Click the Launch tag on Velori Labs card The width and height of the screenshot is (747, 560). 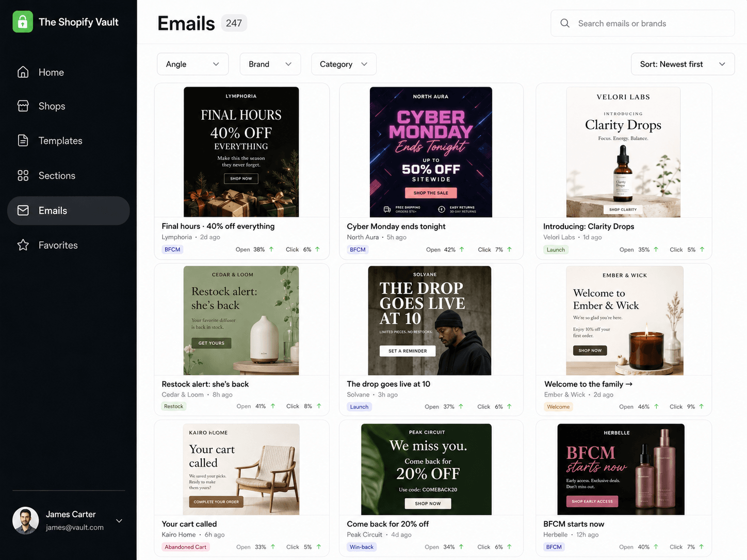[x=556, y=250]
